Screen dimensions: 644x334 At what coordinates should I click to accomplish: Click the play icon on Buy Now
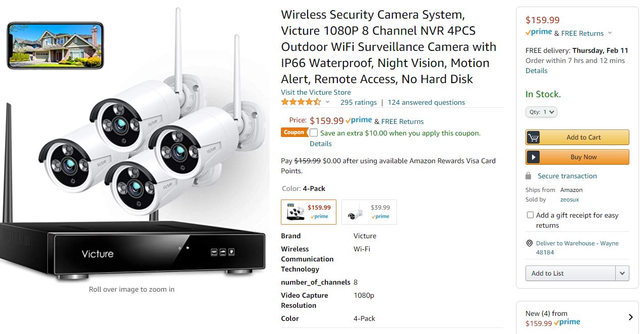tap(533, 157)
